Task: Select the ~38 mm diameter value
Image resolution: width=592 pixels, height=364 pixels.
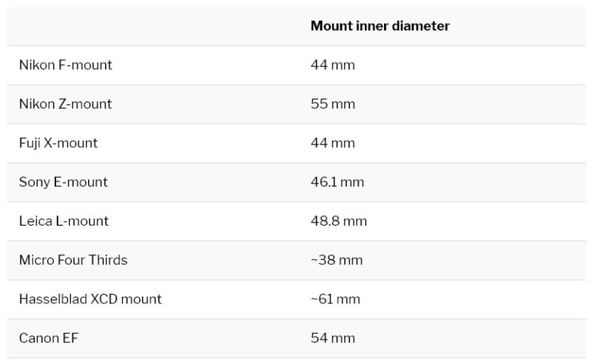Action: tap(336, 260)
